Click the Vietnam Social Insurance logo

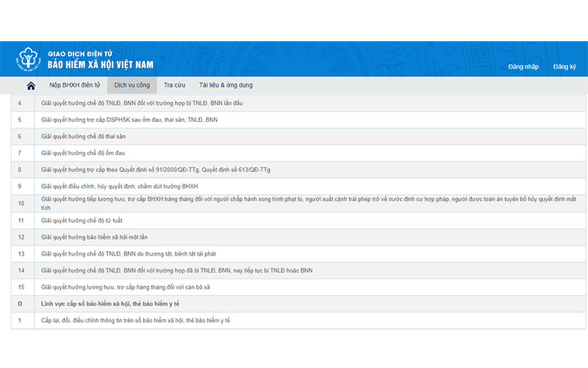coord(28,59)
